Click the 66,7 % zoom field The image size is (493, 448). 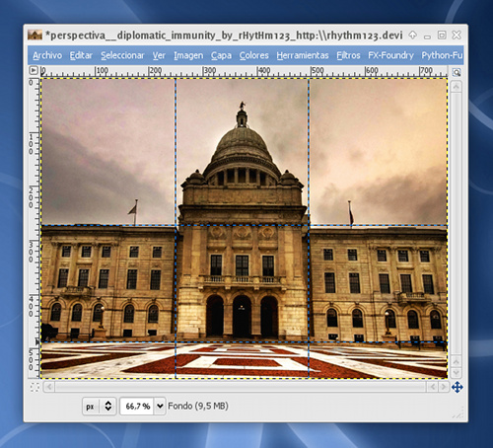click(x=137, y=407)
